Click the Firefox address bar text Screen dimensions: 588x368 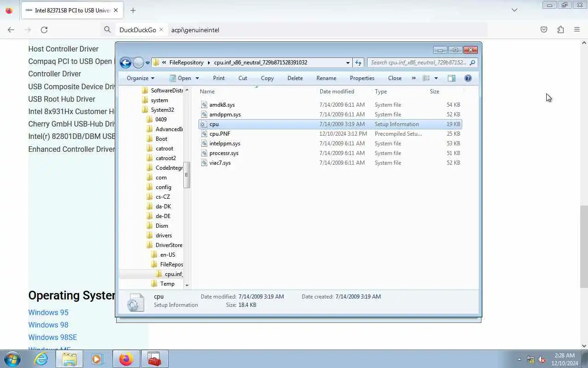point(195,30)
